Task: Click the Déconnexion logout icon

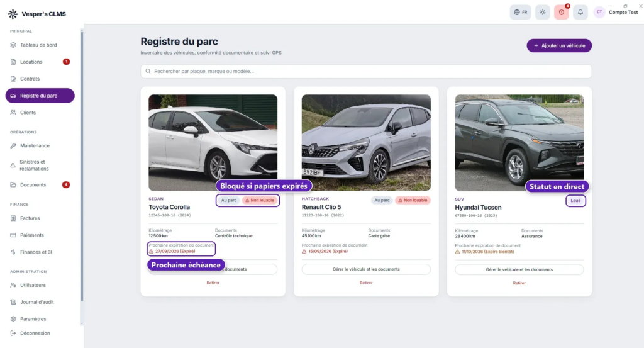Action: (x=13, y=333)
